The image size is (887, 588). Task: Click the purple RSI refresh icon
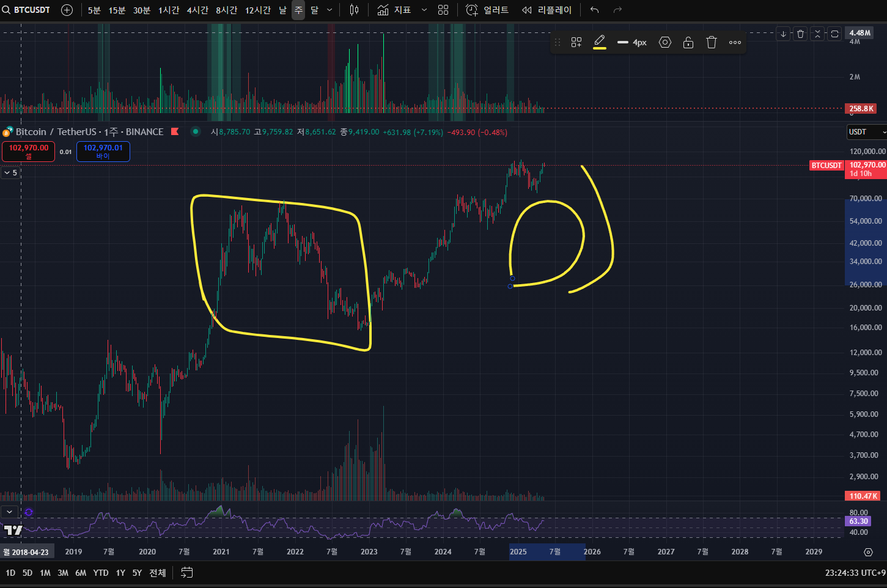click(x=29, y=512)
